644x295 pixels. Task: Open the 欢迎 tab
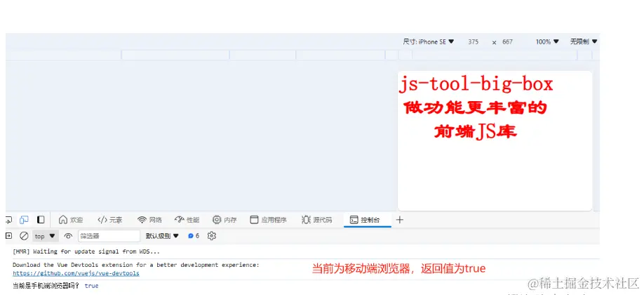71,220
